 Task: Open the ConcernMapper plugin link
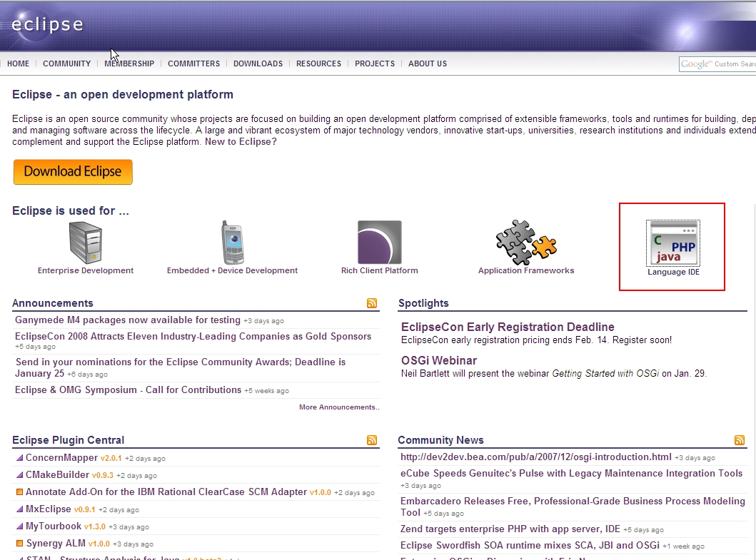point(61,458)
